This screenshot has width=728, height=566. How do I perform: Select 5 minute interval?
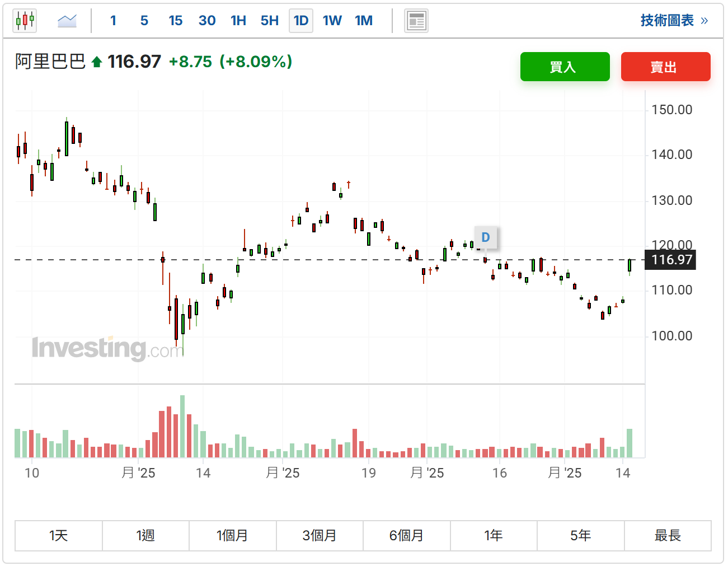144,21
